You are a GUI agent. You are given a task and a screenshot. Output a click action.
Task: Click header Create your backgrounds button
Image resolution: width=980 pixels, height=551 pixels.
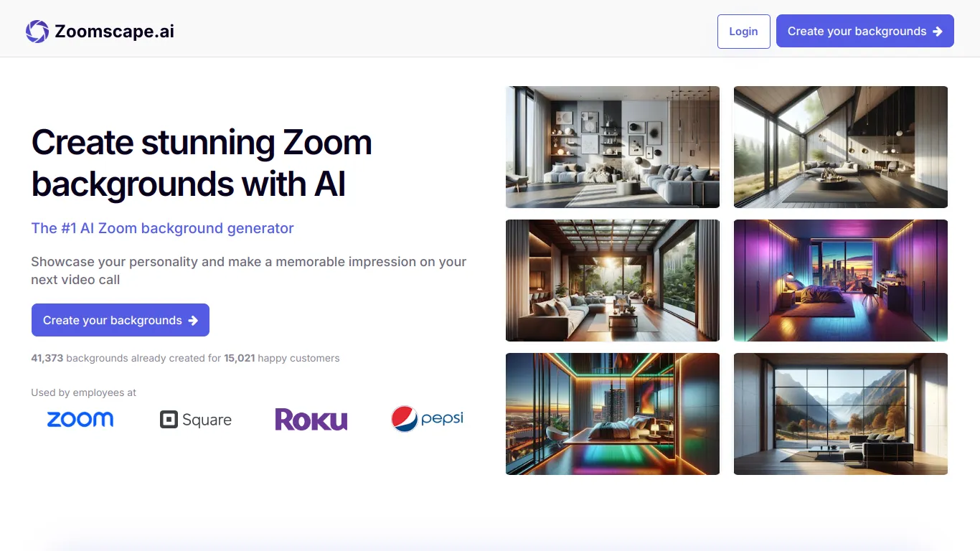(864, 32)
